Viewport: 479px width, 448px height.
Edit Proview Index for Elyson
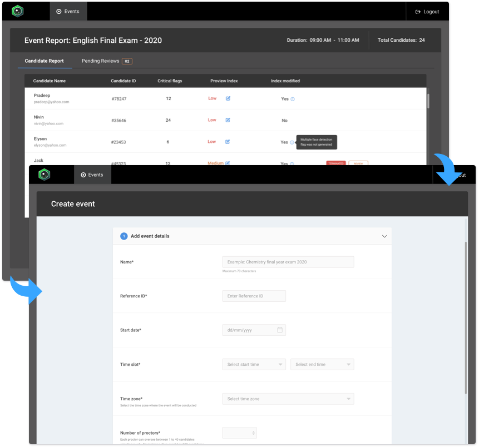[x=228, y=142]
